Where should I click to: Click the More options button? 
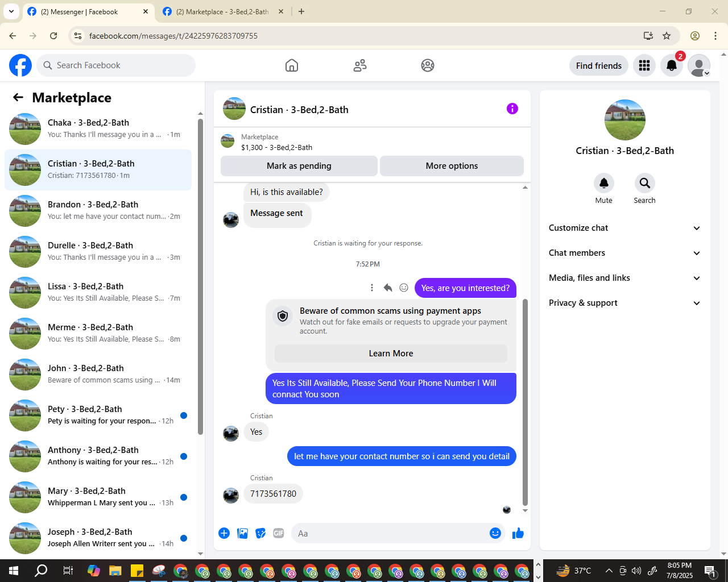click(x=452, y=166)
